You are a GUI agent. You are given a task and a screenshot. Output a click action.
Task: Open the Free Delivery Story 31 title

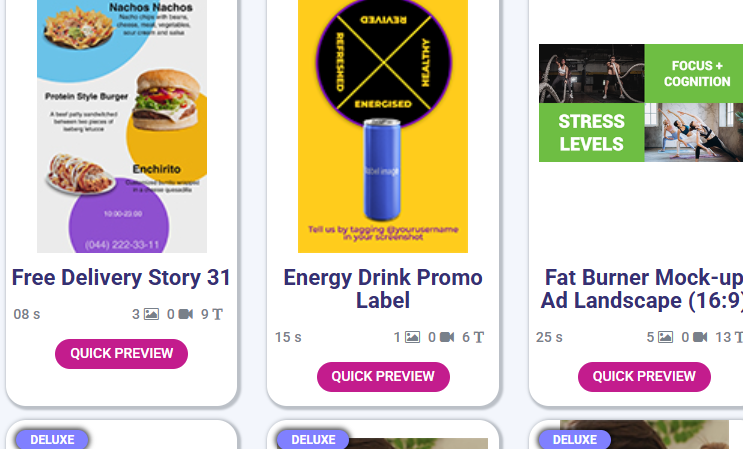(x=121, y=278)
